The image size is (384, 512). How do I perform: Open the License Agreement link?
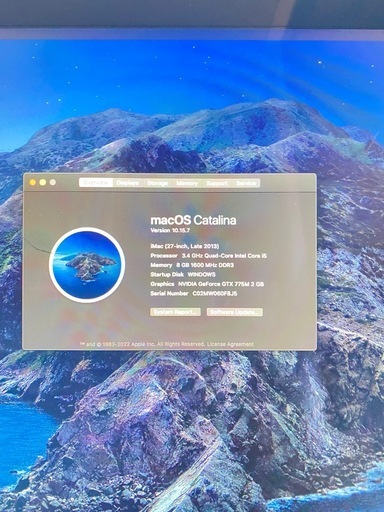[x=230, y=344]
